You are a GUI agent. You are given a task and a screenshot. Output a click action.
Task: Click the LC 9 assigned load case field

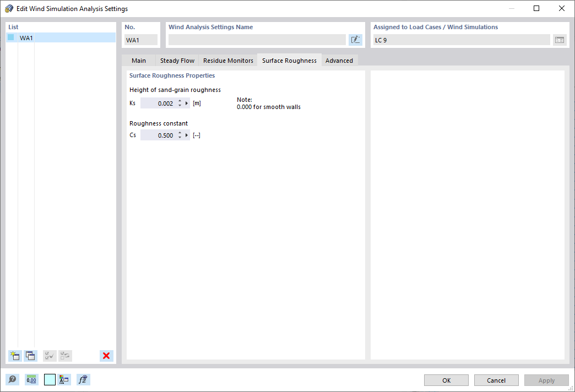pyautogui.click(x=462, y=40)
